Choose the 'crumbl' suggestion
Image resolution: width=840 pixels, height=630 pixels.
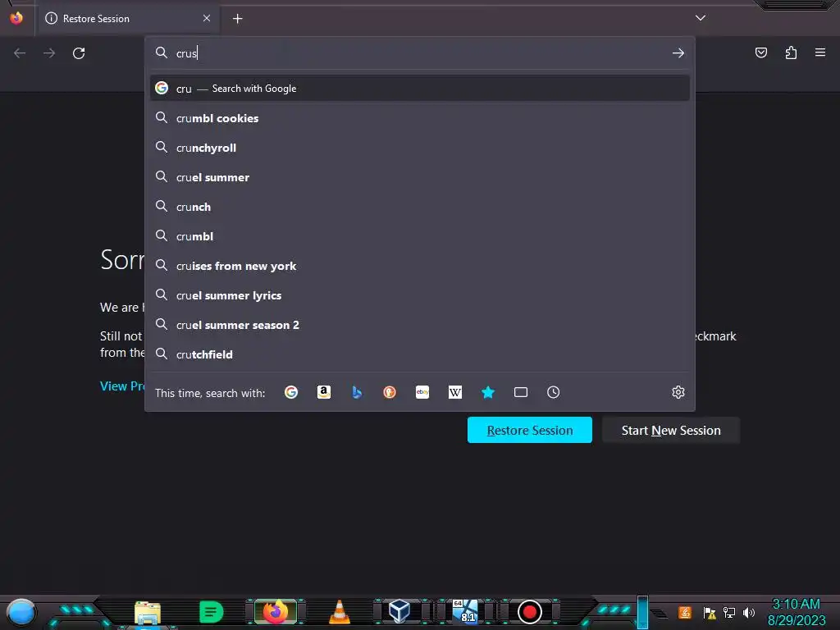pos(420,235)
